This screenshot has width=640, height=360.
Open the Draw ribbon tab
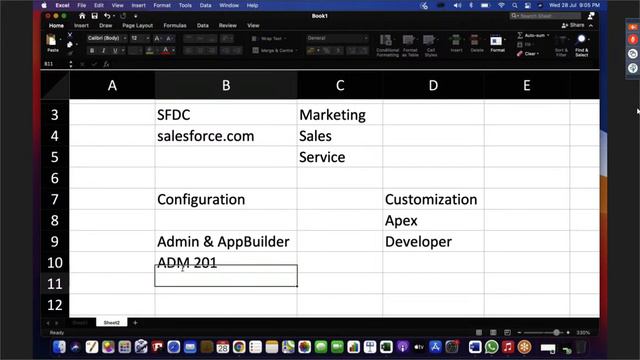(105, 25)
